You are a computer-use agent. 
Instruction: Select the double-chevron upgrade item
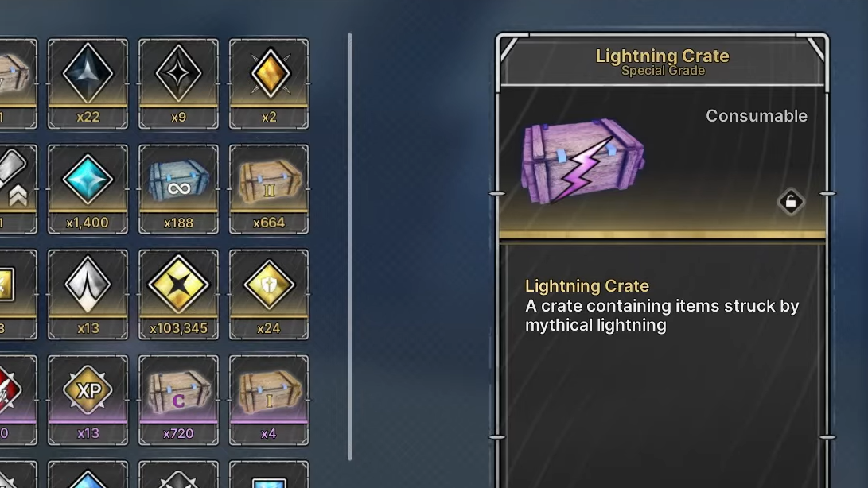pyautogui.click(x=18, y=189)
